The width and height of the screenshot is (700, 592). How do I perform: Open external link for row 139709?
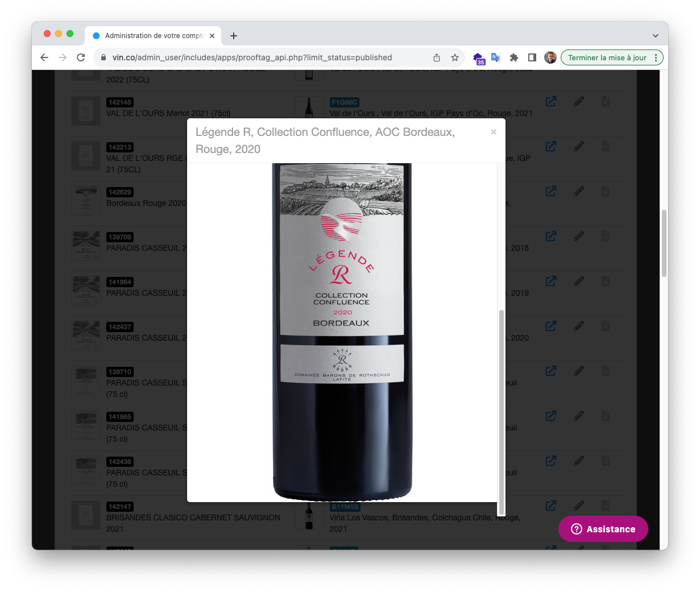tap(551, 236)
